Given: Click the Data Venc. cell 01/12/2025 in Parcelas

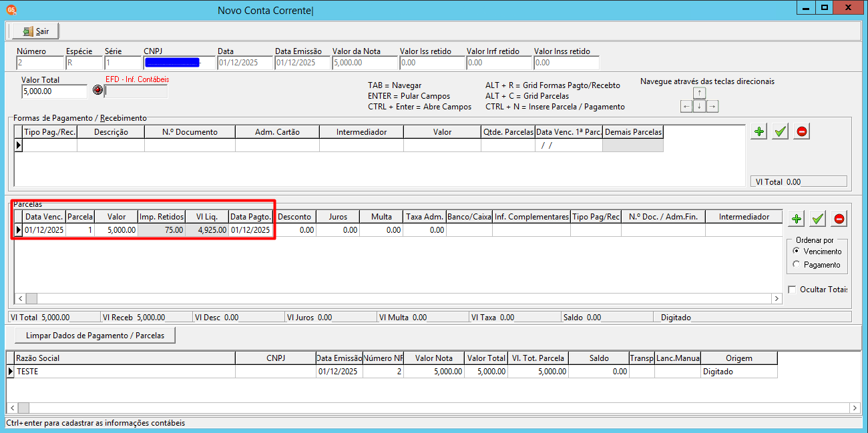Looking at the screenshot, I should pyautogui.click(x=44, y=230).
